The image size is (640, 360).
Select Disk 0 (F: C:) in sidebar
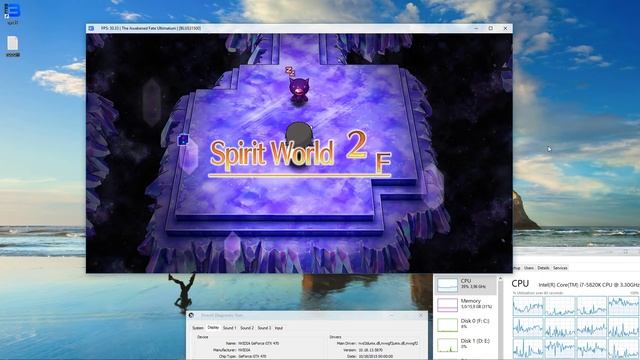(x=465, y=324)
